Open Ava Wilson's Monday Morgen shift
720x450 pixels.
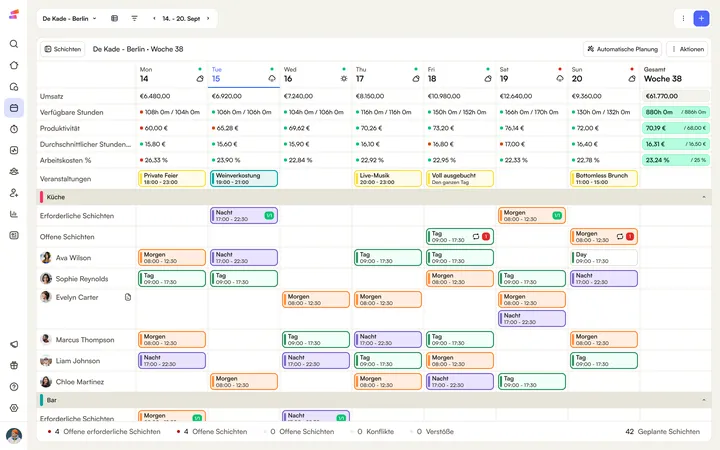coord(172,258)
